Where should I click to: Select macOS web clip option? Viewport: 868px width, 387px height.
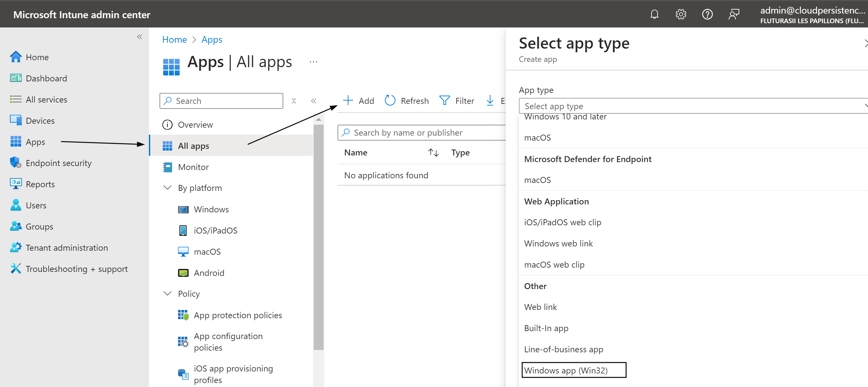pos(554,264)
